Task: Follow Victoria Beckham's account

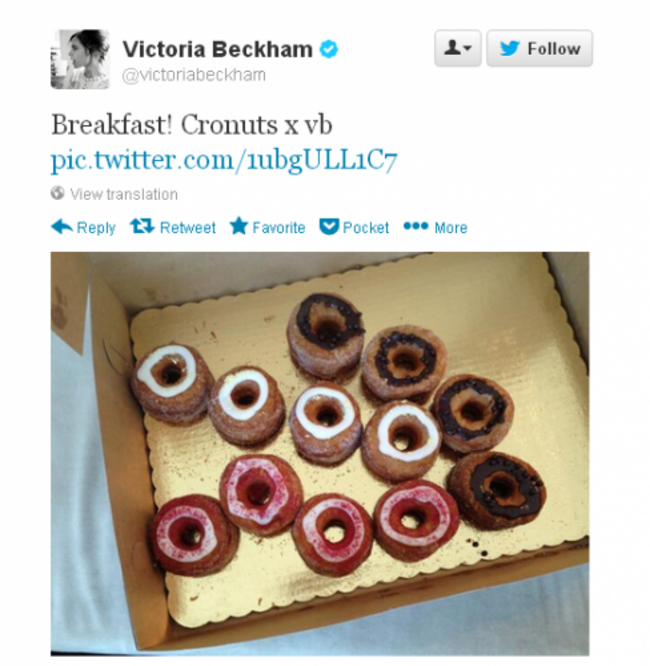Action: click(x=539, y=48)
